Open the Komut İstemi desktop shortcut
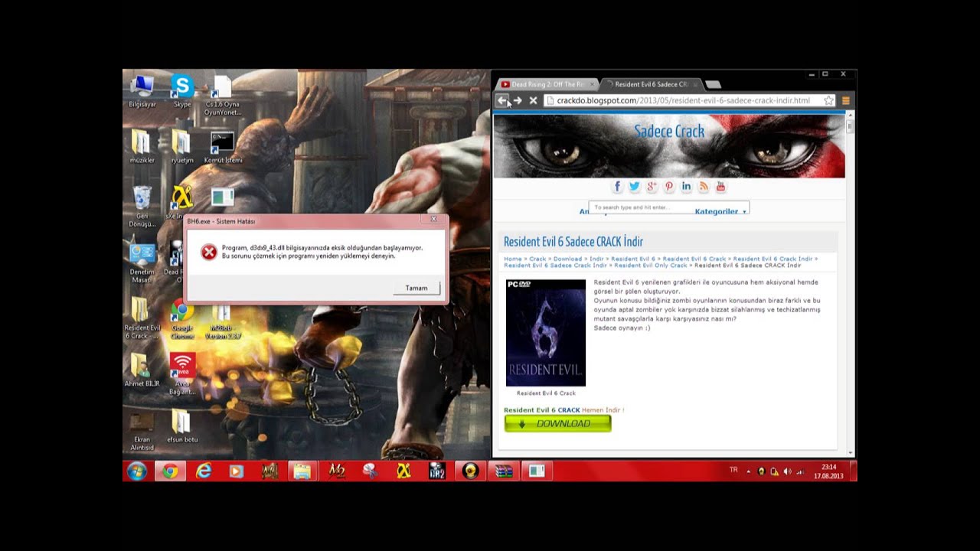Image resolution: width=980 pixels, height=551 pixels. coord(223,147)
